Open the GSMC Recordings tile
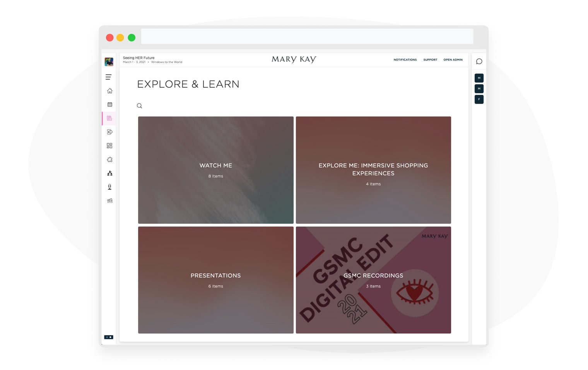The width and height of the screenshot is (588, 370). [x=373, y=280]
